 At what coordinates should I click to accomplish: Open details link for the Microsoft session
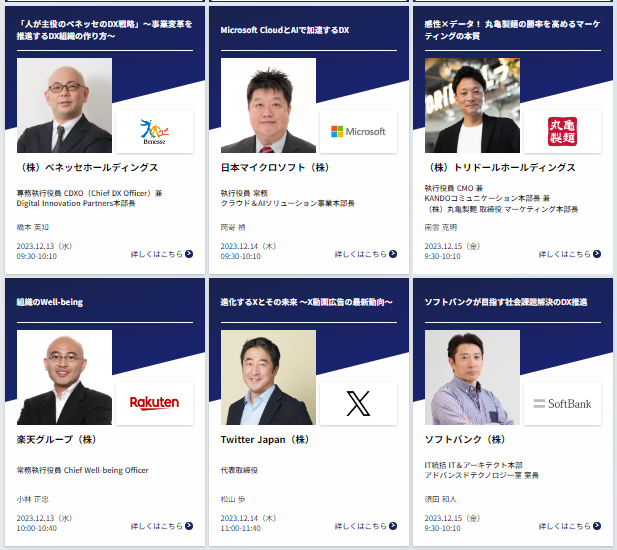coord(366,254)
